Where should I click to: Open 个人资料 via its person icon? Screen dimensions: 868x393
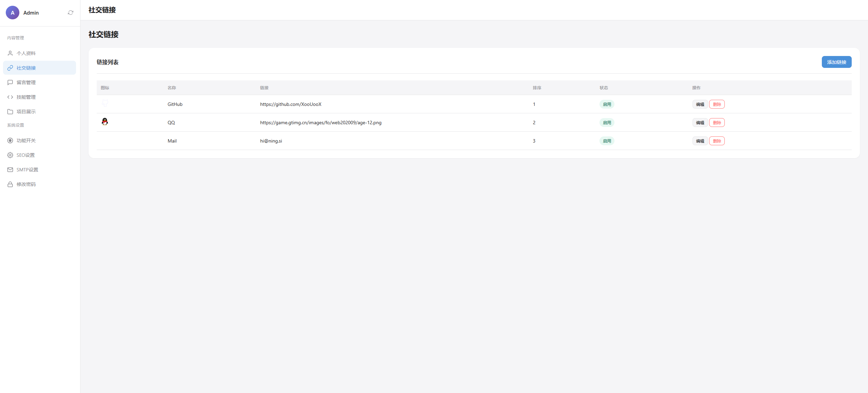tap(10, 53)
